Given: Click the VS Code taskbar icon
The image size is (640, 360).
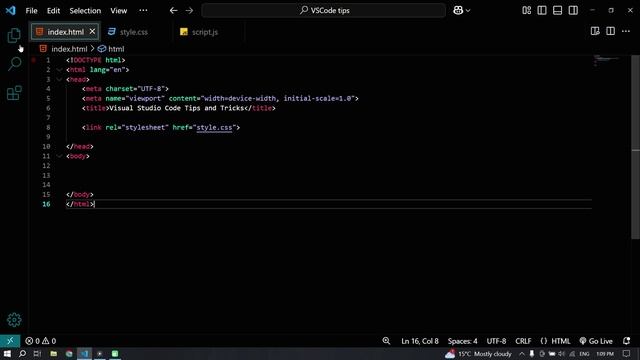Looking at the screenshot, I should (x=84, y=353).
